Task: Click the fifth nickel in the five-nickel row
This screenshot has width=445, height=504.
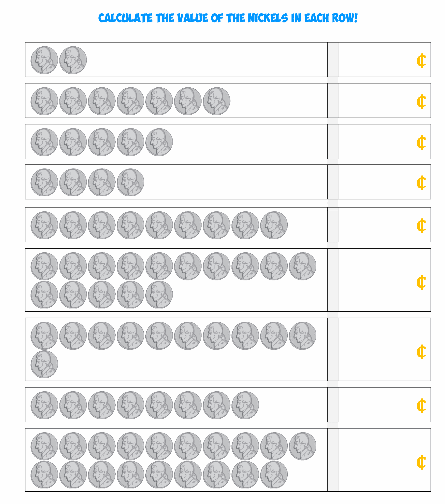Action: point(159,142)
